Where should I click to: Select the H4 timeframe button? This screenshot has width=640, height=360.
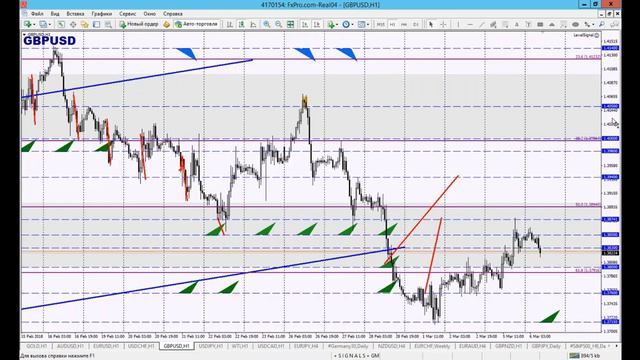(404, 24)
